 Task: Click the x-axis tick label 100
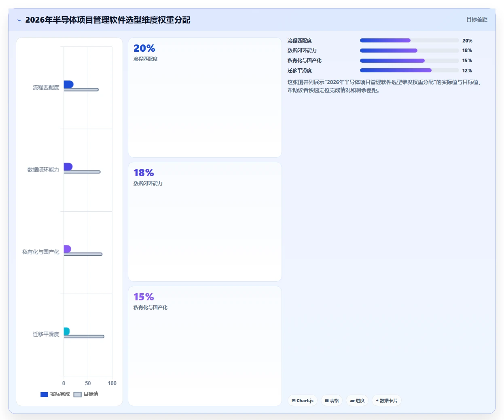click(112, 383)
